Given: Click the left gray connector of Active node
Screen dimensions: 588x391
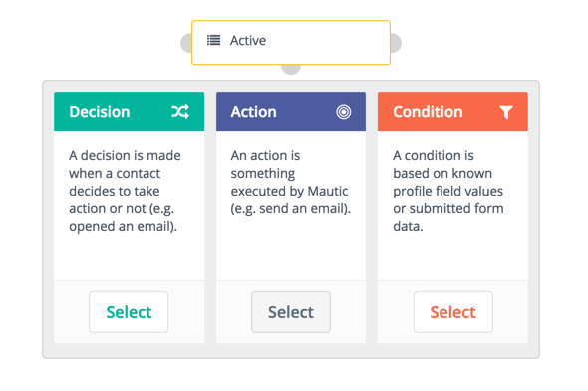Looking at the screenshot, I should pos(186,43).
